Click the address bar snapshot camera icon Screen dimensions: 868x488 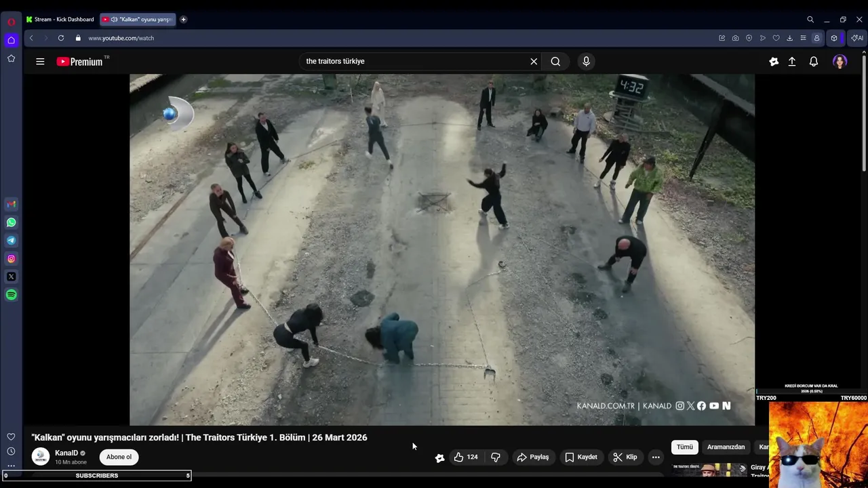735,38
